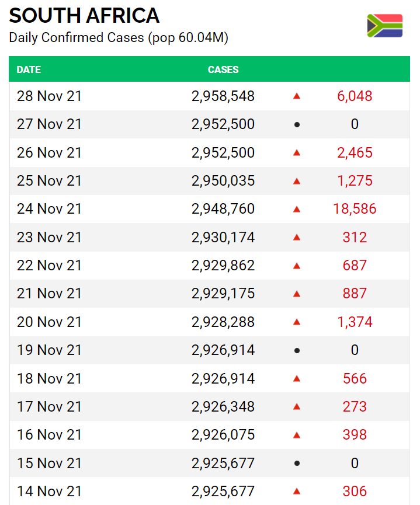Click the CASES column header
The image size is (420, 505).
(223, 69)
